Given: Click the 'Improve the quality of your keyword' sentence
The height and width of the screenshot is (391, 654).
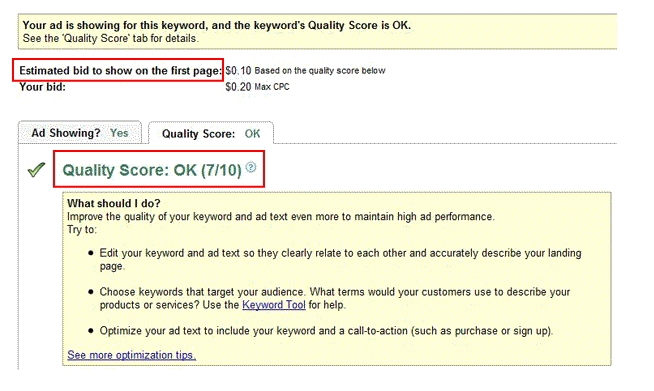Looking at the screenshot, I should point(281,217).
